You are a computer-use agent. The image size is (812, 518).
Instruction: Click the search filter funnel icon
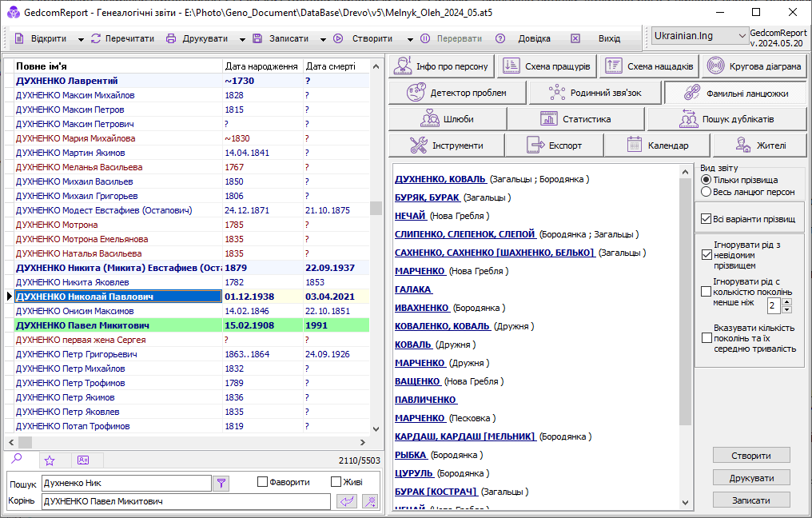click(x=221, y=483)
